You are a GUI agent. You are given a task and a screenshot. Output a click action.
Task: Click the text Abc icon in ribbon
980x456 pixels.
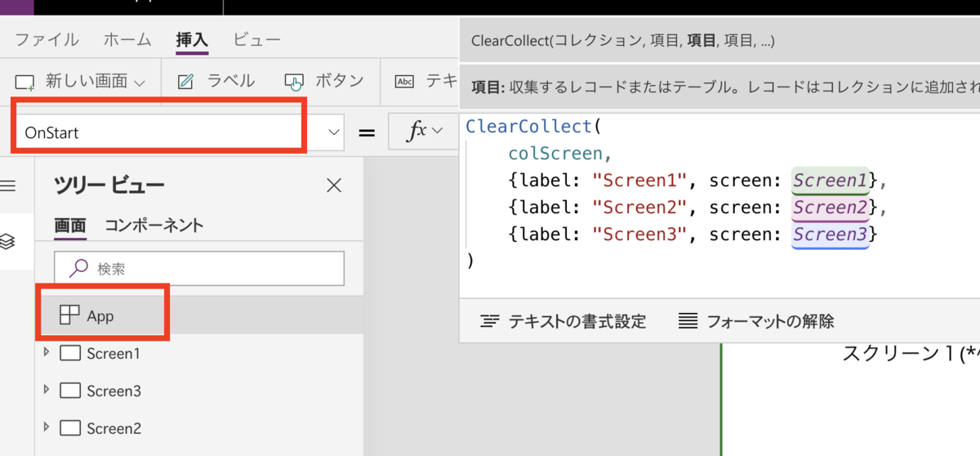pos(404,81)
